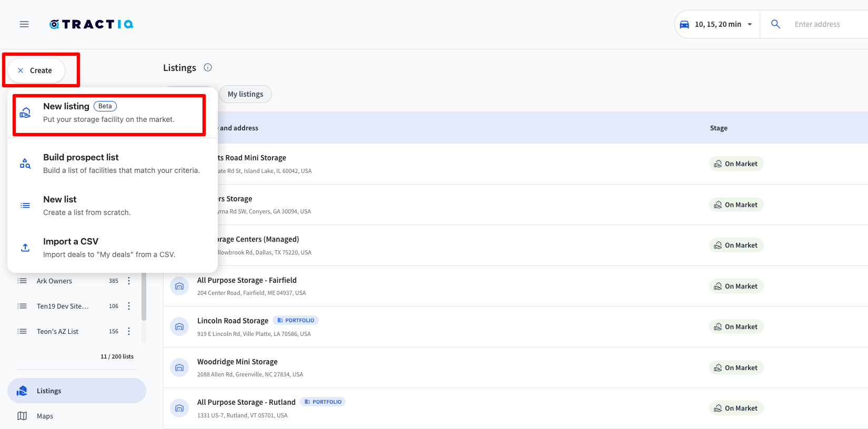Click On Market badge in the Dallas, TX row
868x429 pixels.
[736, 245]
